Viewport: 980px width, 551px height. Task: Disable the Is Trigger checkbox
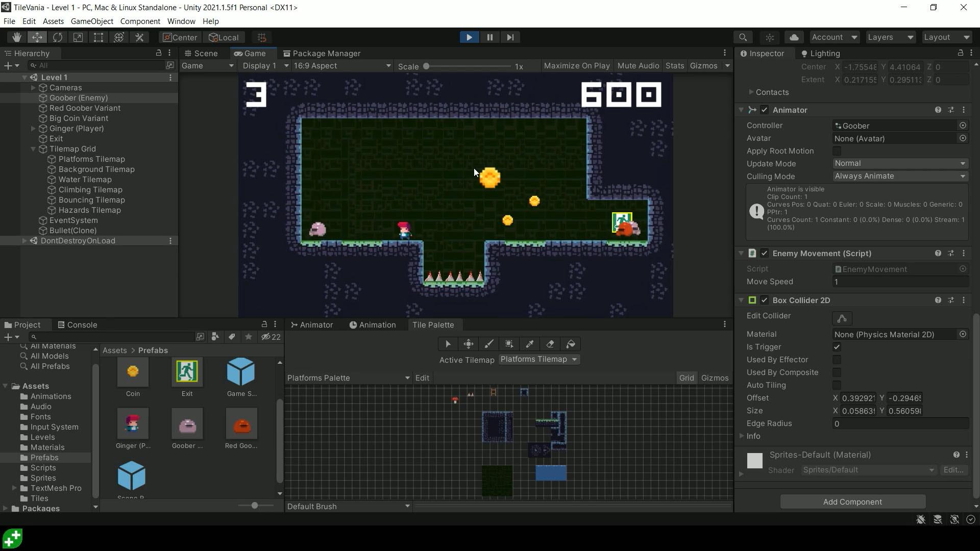point(837,347)
